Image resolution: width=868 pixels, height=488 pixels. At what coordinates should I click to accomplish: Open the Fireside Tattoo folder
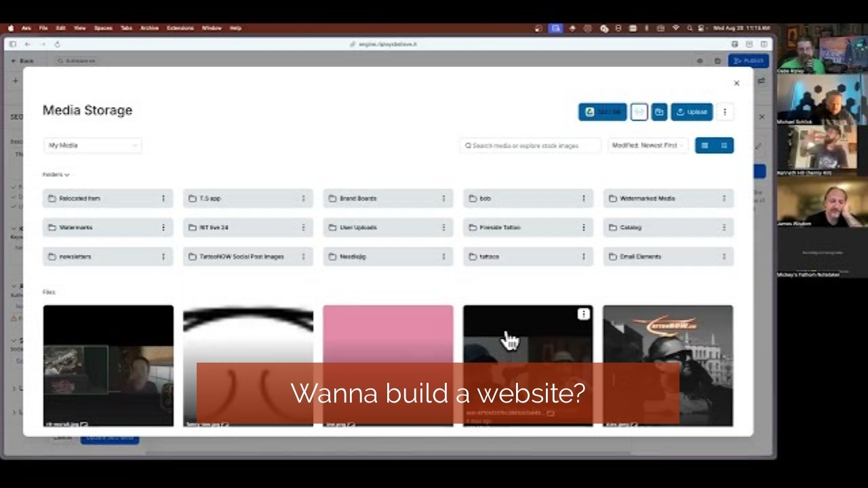(528, 228)
